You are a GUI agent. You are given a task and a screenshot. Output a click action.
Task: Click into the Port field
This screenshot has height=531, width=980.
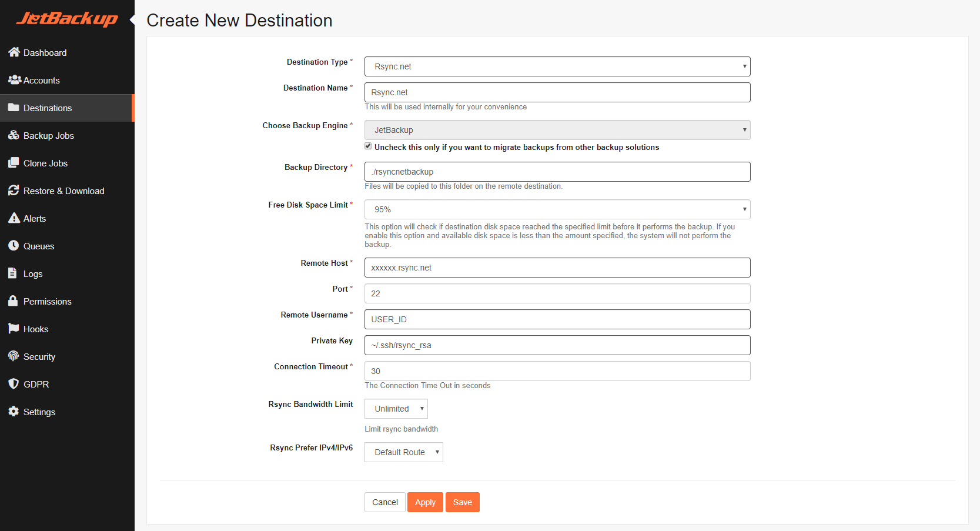click(x=557, y=293)
